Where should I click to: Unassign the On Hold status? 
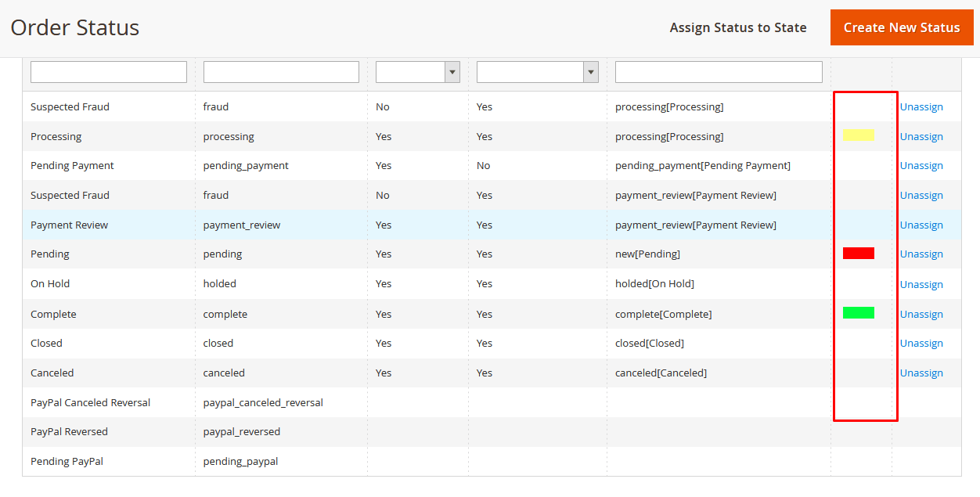pyautogui.click(x=921, y=283)
